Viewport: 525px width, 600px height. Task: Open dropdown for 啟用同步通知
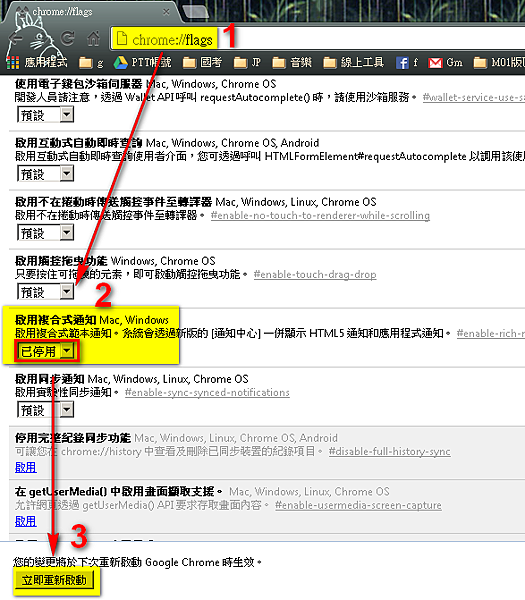pos(45,410)
